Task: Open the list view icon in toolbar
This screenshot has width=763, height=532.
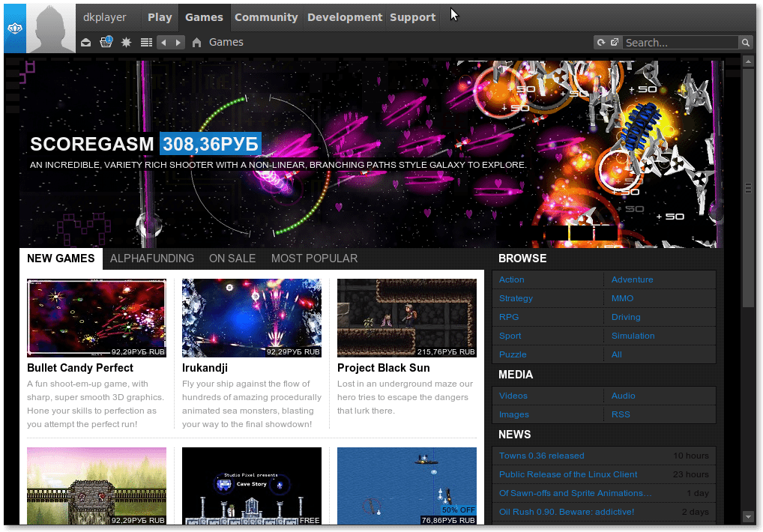Action: pyautogui.click(x=146, y=43)
